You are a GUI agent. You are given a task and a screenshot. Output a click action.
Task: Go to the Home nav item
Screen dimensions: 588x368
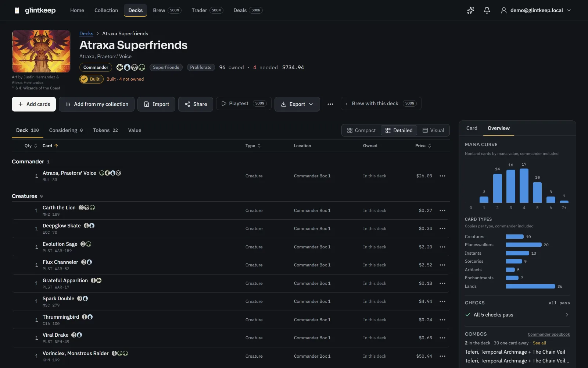point(77,10)
